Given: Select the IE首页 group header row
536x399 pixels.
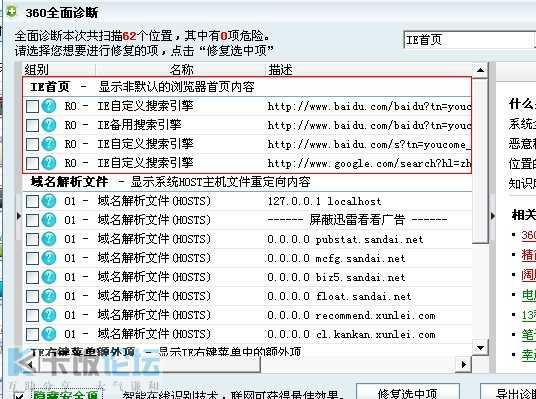Looking at the screenshot, I should [247, 87].
